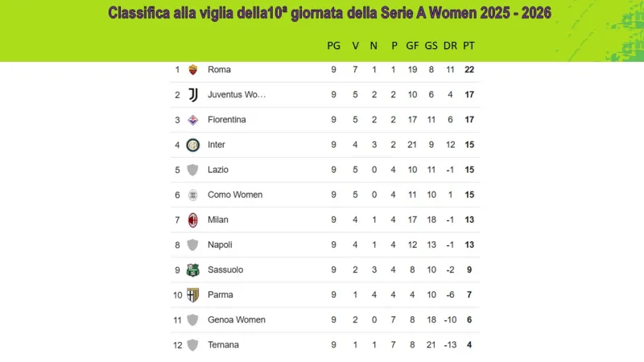Open the Genoa Women team link
Screen dimensions: 644x362
234,319
